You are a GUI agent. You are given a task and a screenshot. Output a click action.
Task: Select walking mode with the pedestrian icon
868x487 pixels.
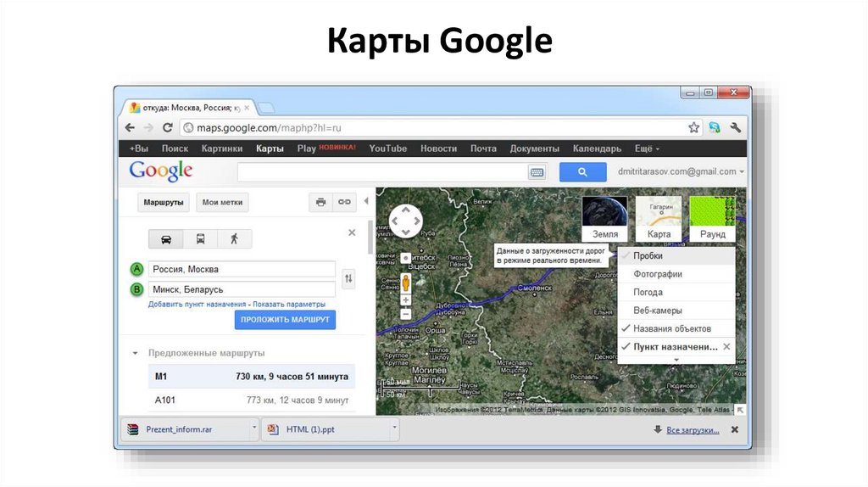[x=235, y=239]
